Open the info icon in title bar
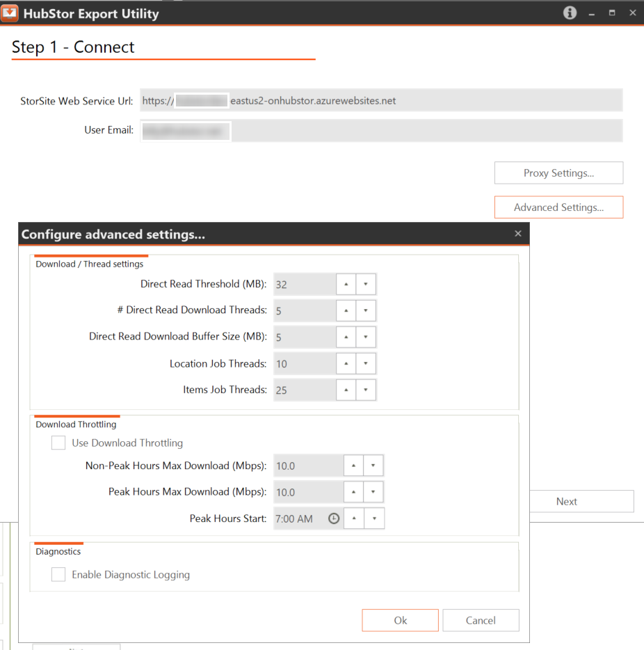The image size is (644, 650). point(570,13)
